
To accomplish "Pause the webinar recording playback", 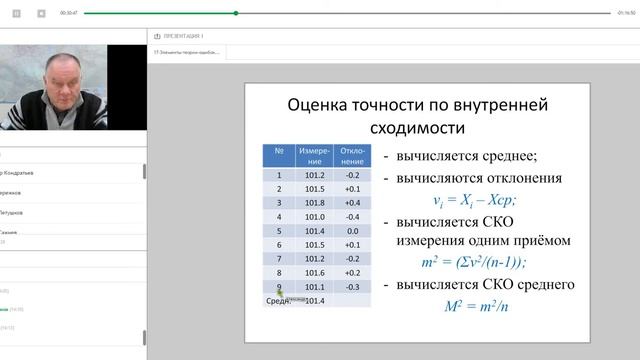I will [16, 13].
